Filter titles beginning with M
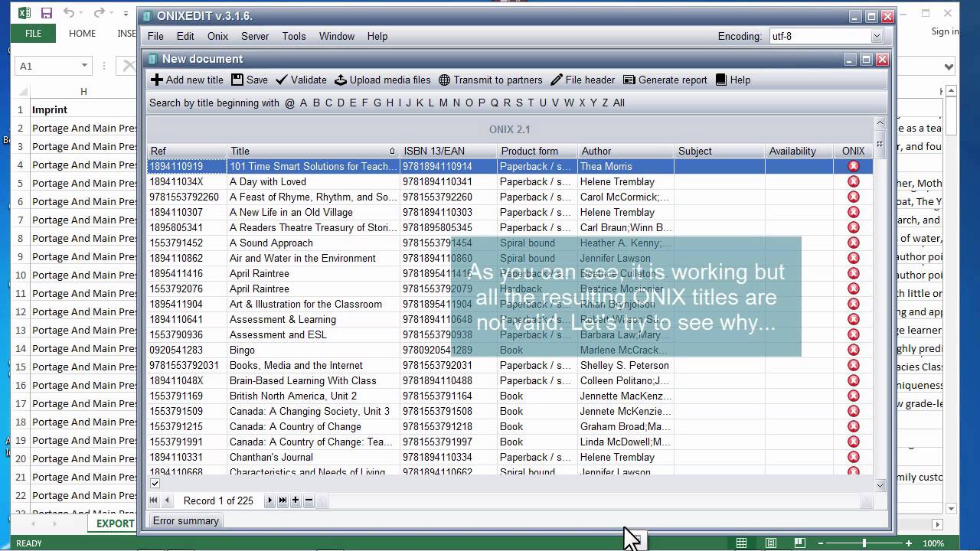 point(443,103)
